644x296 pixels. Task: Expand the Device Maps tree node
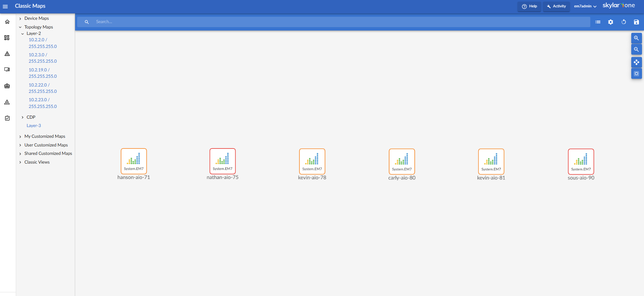click(x=20, y=19)
